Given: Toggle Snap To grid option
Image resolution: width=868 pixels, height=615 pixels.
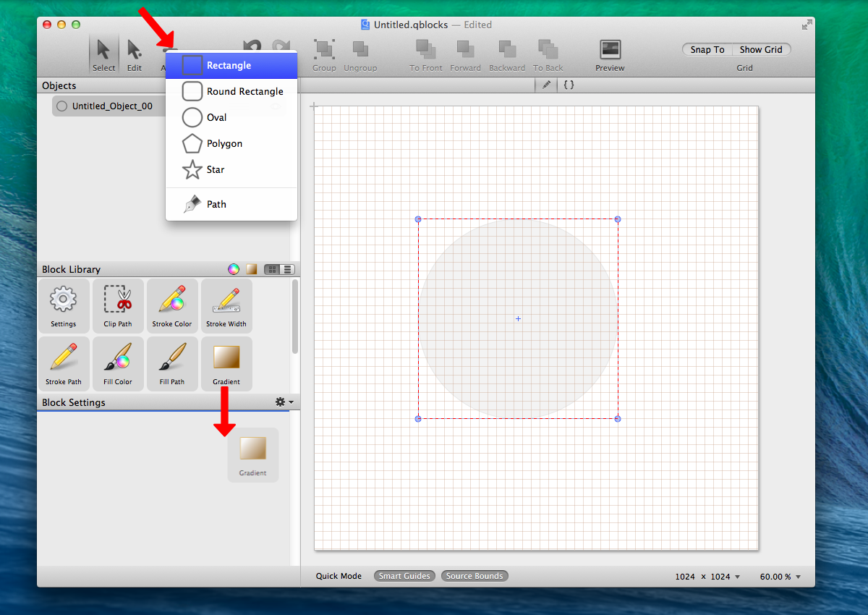Looking at the screenshot, I should pyautogui.click(x=707, y=49).
